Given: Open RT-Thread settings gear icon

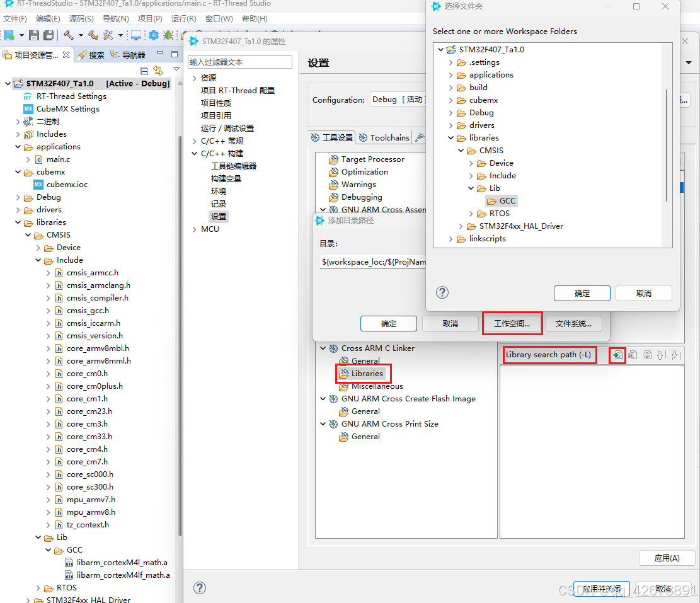Looking at the screenshot, I should coord(153,35).
